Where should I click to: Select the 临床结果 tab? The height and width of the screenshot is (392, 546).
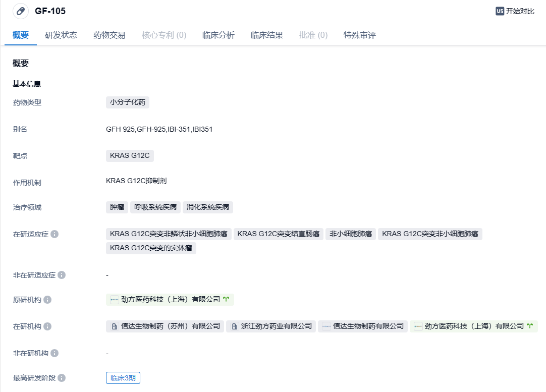pyautogui.click(x=267, y=35)
